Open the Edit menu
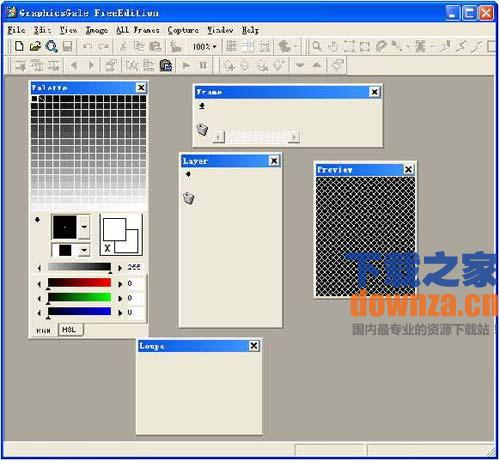The image size is (500, 461). click(x=42, y=30)
